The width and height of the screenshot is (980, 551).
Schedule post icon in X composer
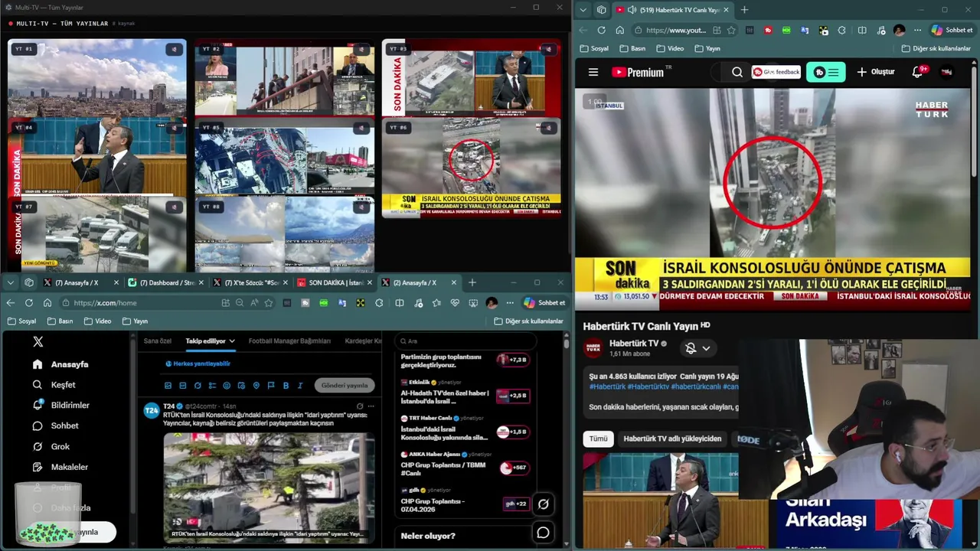pyautogui.click(x=241, y=386)
